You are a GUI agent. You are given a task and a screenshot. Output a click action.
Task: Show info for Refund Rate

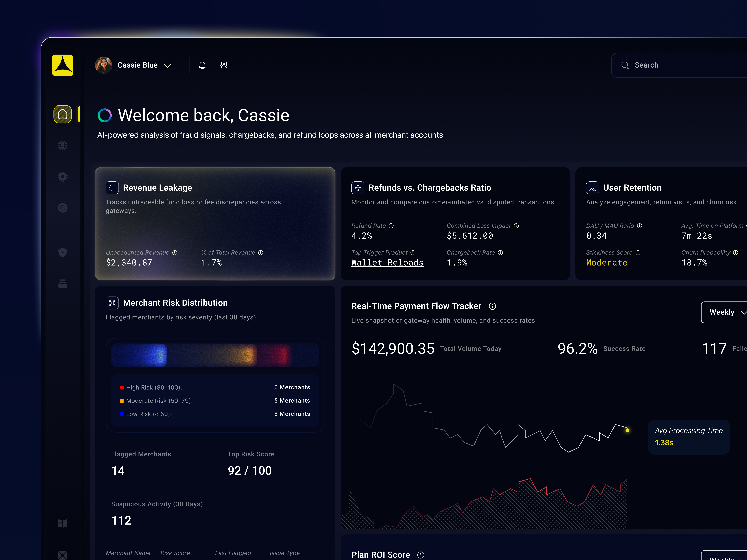tap(391, 226)
